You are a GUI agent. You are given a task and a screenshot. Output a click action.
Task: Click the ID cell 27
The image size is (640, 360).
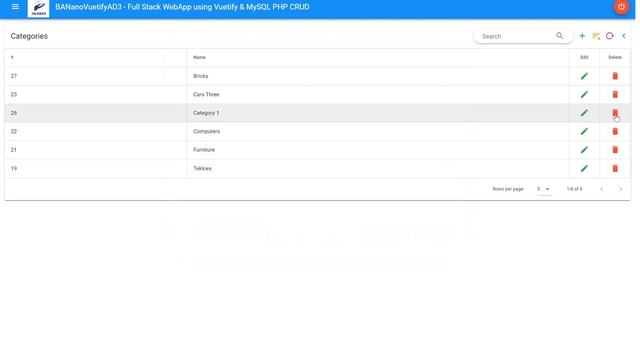pyautogui.click(x=96, y=76)
